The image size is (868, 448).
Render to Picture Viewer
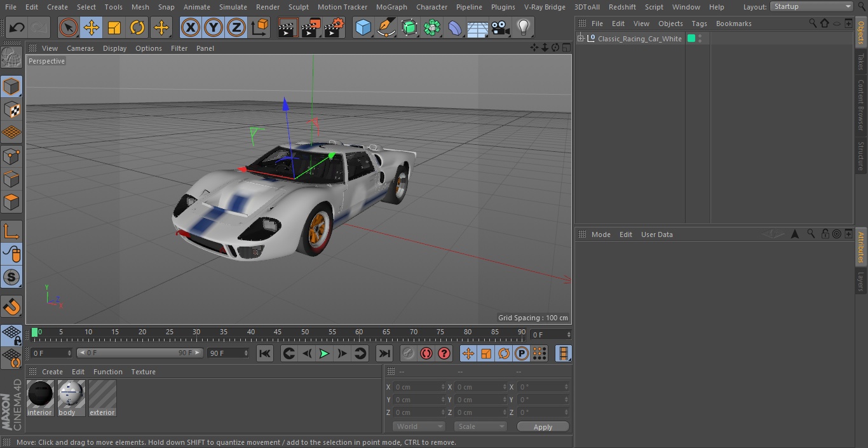click(x=311, y=27)
